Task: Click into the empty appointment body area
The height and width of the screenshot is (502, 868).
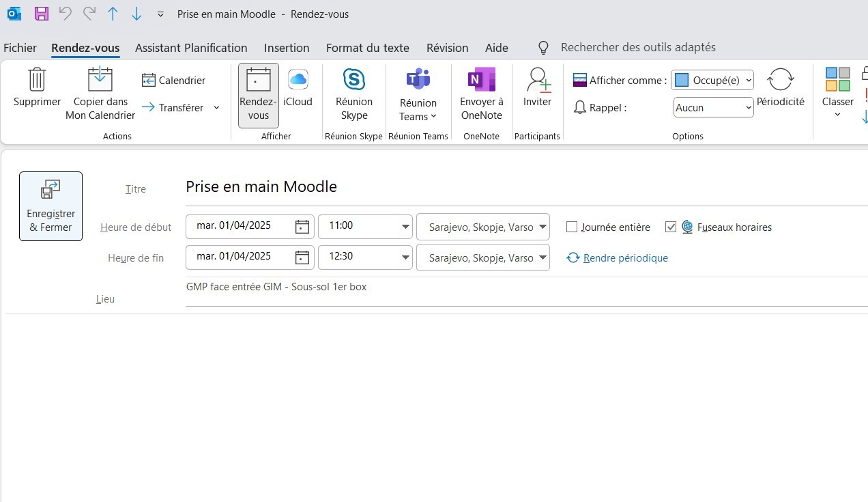Action: (434, 407)
